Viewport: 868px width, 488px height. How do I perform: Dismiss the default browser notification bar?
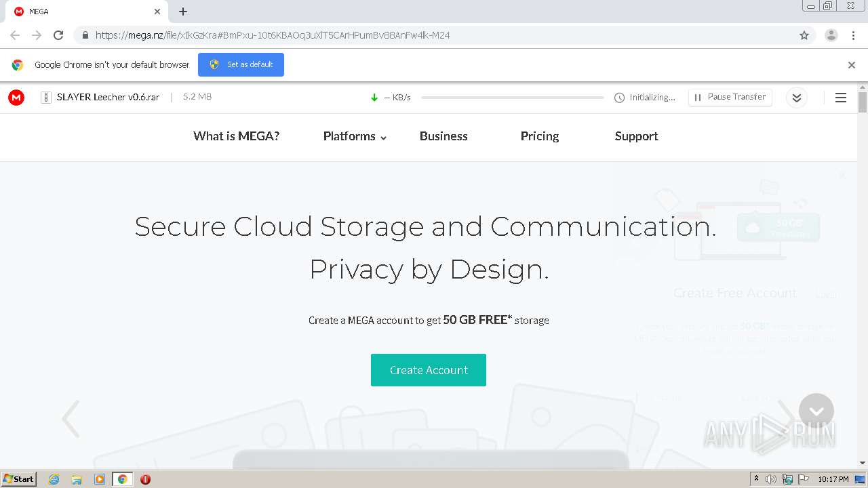[852, 65]
